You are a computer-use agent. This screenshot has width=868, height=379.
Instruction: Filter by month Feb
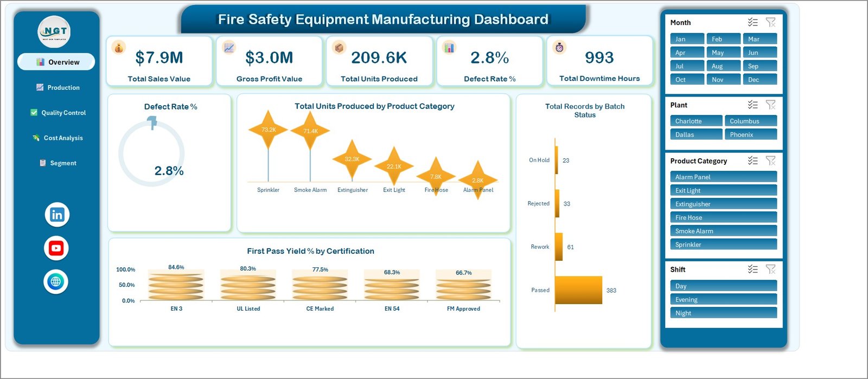(x=724, y=39)
